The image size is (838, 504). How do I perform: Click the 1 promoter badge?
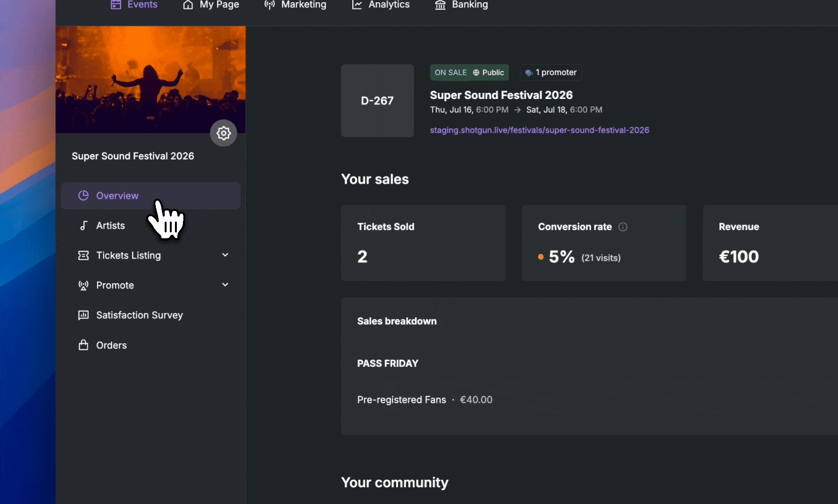[551, 72]
